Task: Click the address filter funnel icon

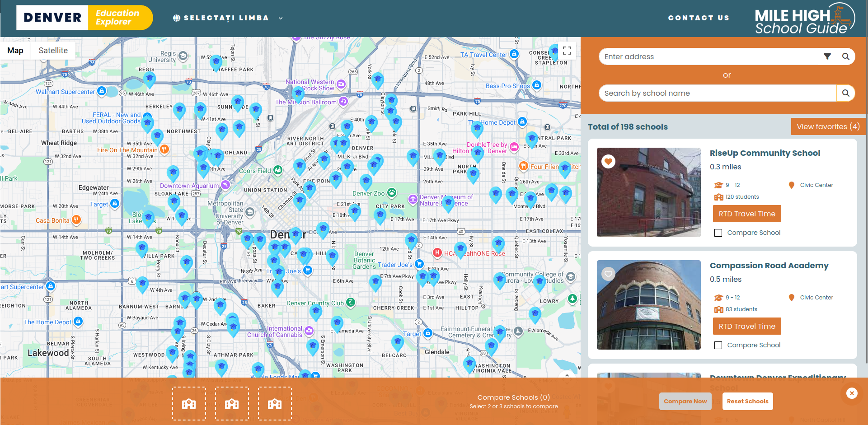Action: coord(827,56)
